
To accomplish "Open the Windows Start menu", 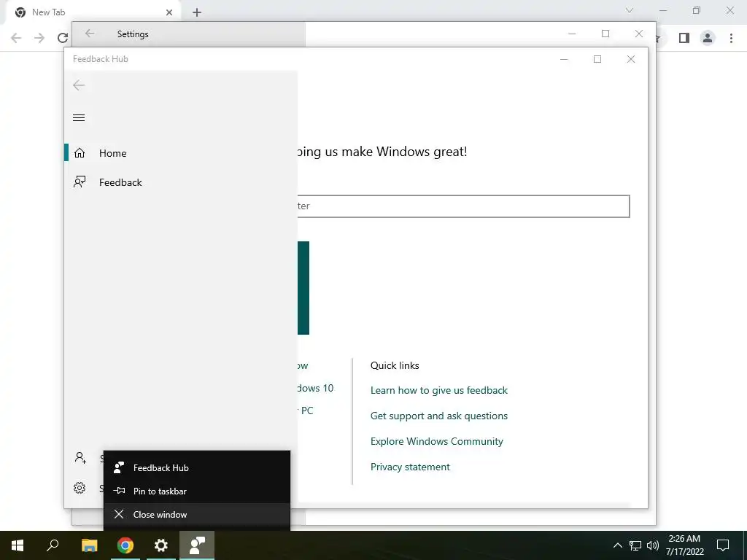I will (x=18, y=545).
